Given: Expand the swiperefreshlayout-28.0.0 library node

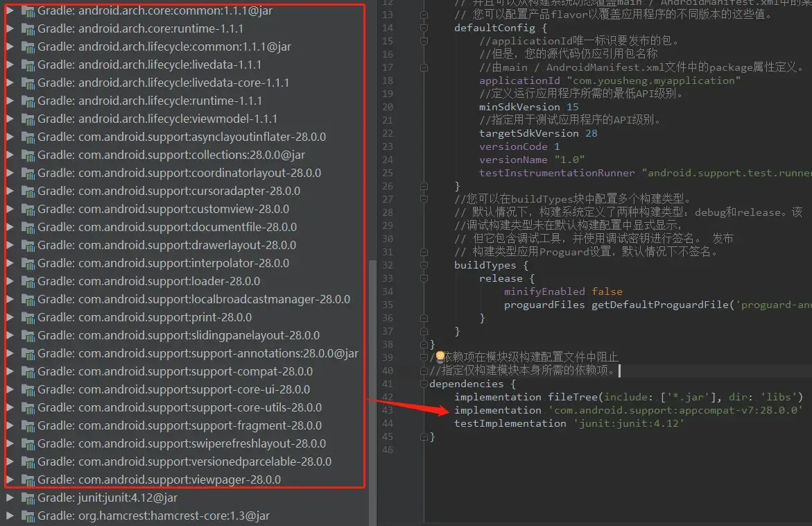Looking at the screenshot, I should [10, 443].
